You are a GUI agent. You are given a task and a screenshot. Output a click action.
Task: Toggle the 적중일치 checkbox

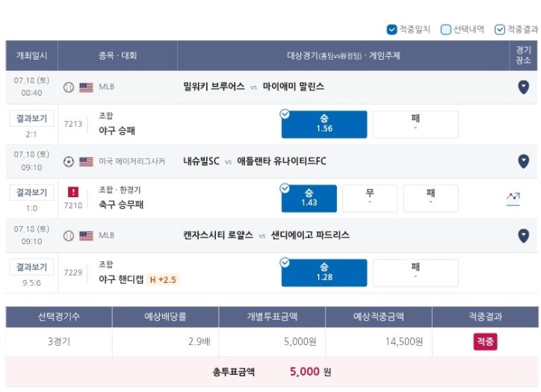click(x=392, y=30)
